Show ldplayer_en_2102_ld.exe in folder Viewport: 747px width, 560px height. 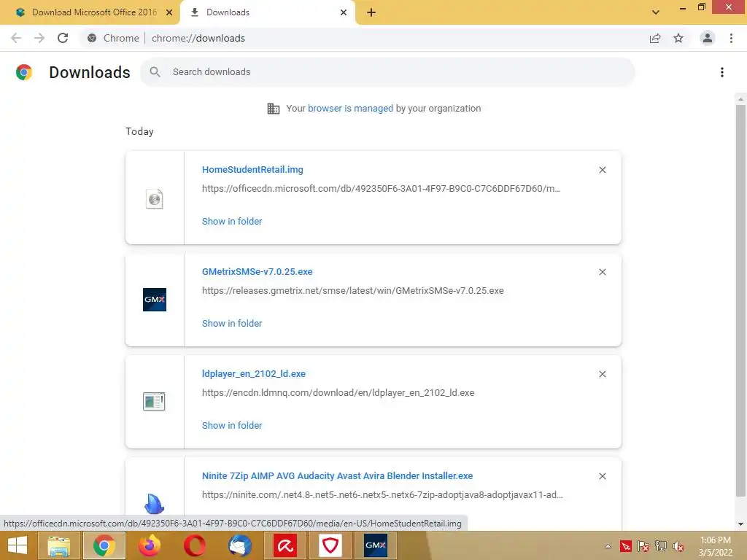(232, 425)
